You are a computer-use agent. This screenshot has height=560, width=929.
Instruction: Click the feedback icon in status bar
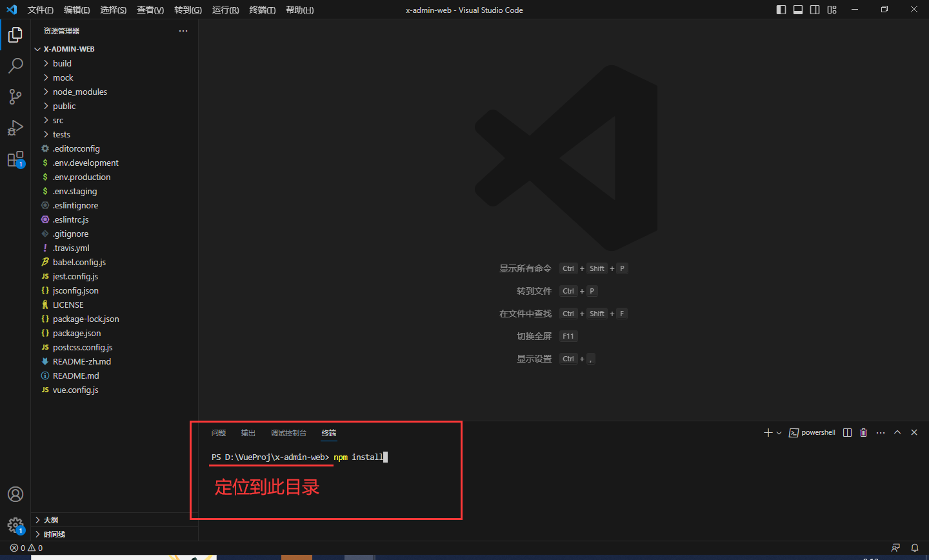(x=895, y=548)
